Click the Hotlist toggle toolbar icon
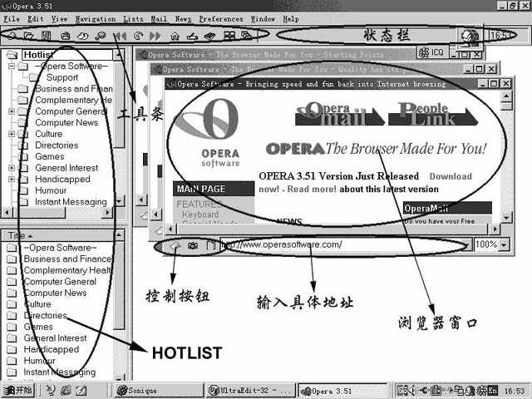This screenshot has width=532, height=399. coord(192,36)
